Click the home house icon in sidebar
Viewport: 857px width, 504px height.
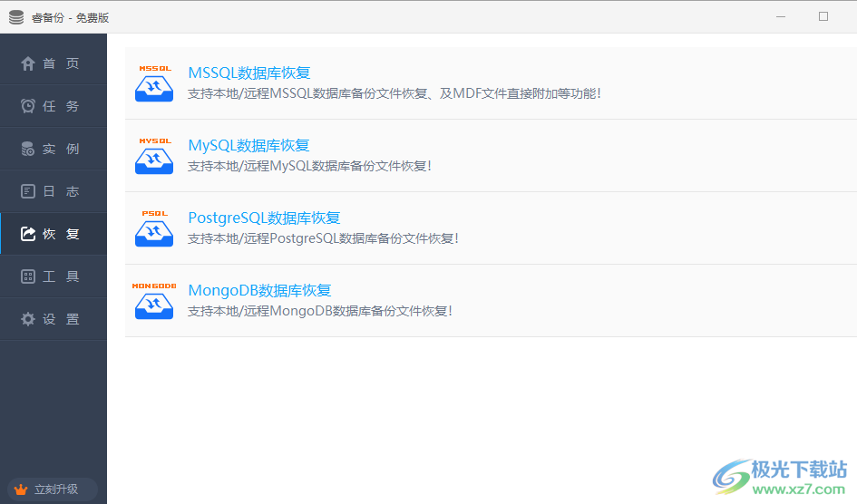[28, 63]
